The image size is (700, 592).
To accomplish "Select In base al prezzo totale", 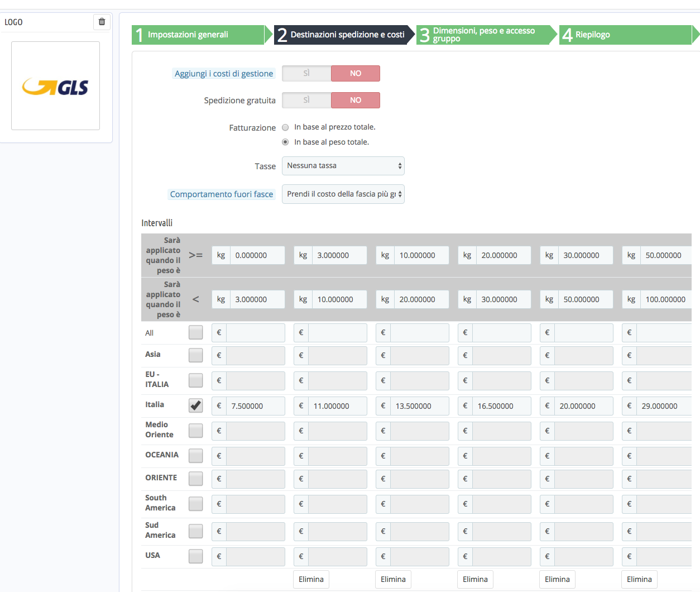I will (x=285, y=127).
